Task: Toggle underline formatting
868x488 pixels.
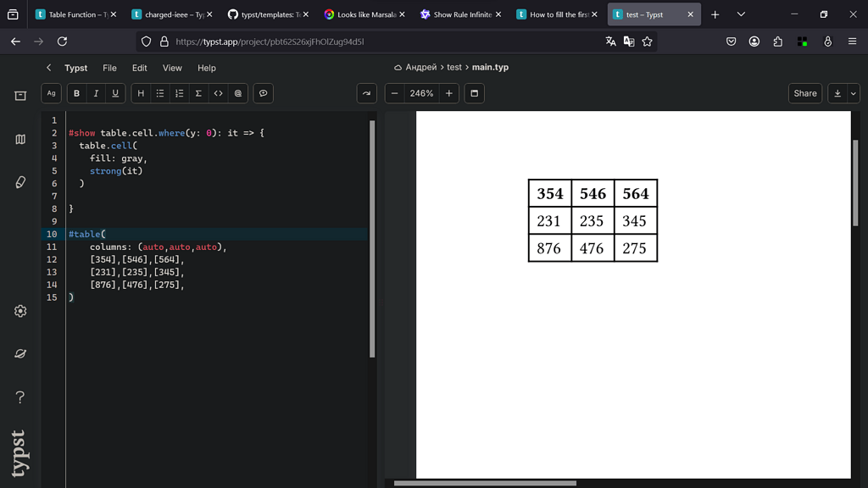Action: (114, 93)
